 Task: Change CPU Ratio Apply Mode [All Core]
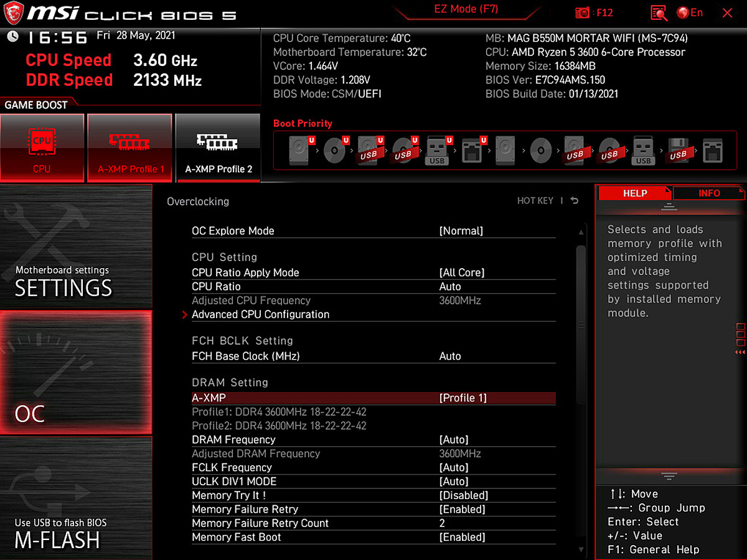[x=374, y=273]
